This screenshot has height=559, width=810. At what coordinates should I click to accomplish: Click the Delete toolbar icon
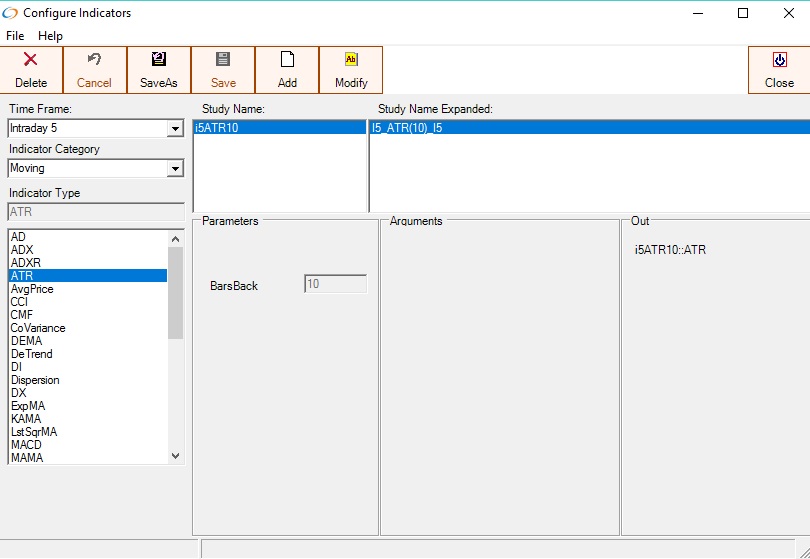pyautogui.click(x=31, y=60)
